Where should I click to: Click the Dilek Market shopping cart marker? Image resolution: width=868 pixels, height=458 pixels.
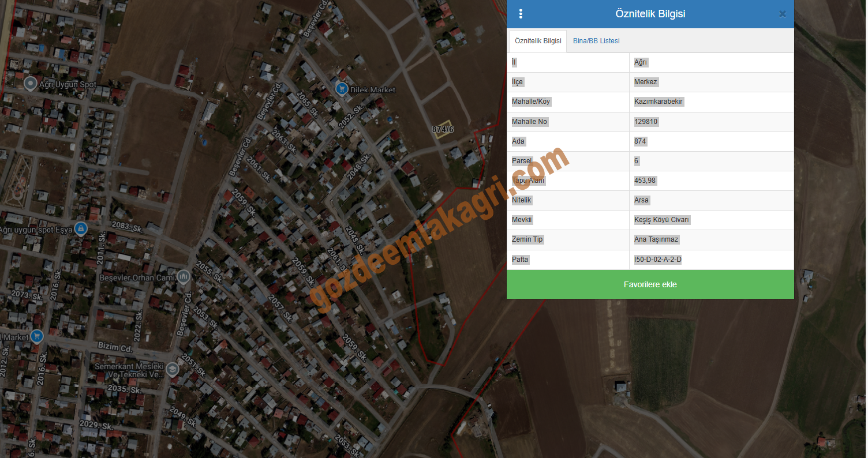342,89
